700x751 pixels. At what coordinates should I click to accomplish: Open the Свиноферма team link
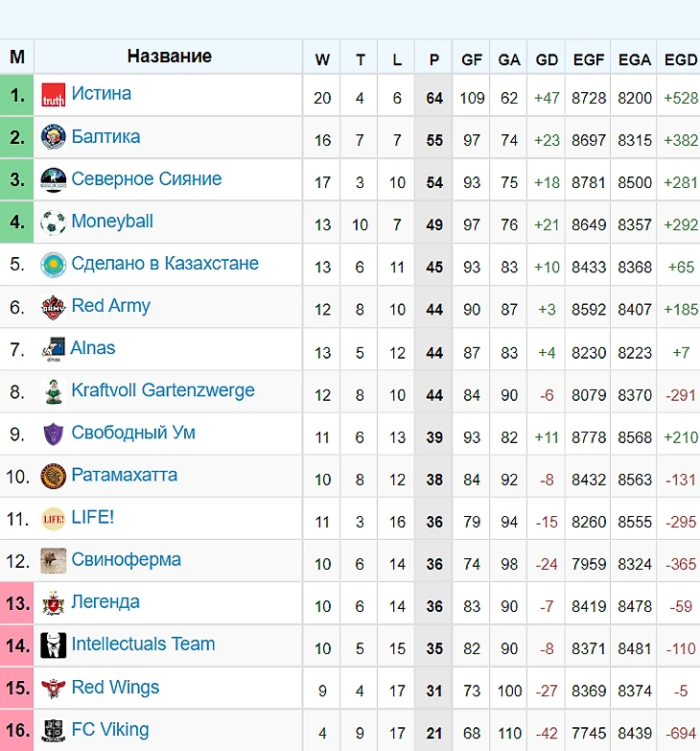[x=127, y=559]
